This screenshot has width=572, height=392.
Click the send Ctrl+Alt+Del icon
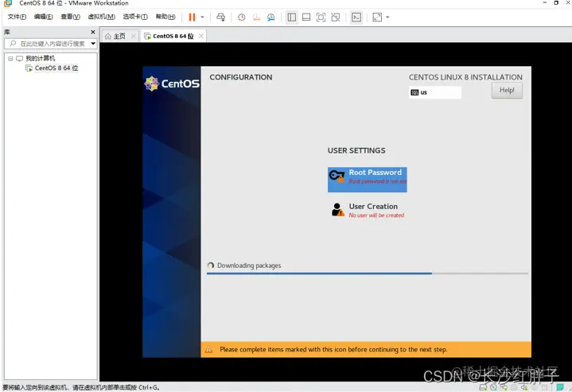pos(220,17)
